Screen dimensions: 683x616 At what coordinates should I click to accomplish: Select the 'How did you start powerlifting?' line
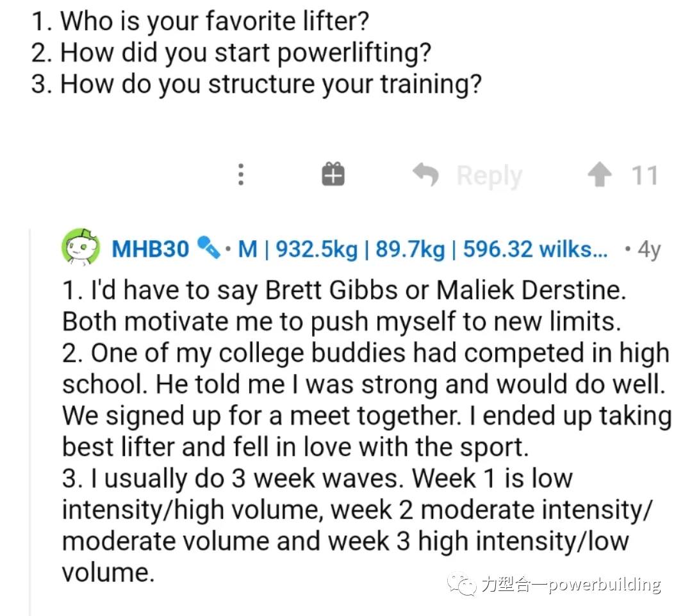point(231,53)
